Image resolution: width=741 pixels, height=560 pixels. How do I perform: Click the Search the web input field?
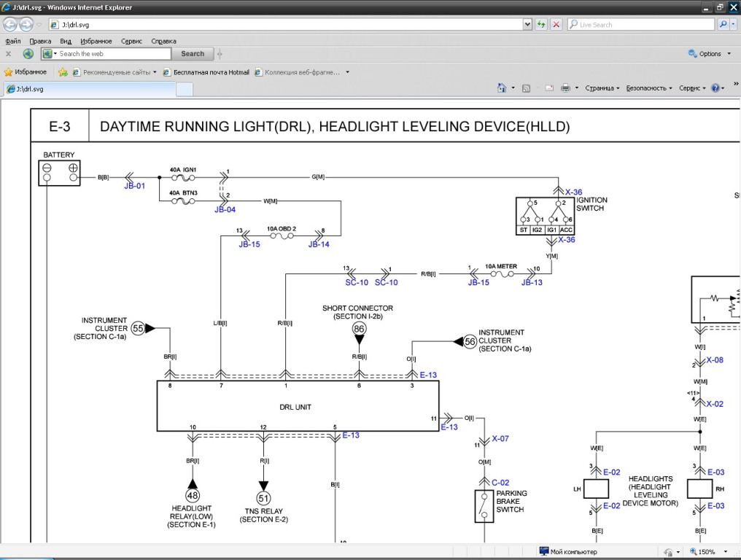113,54
